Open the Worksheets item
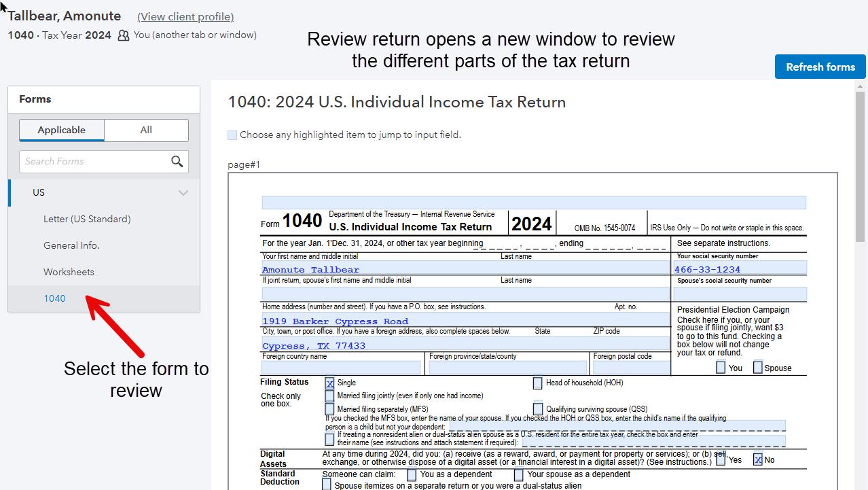 coord(69,272)
